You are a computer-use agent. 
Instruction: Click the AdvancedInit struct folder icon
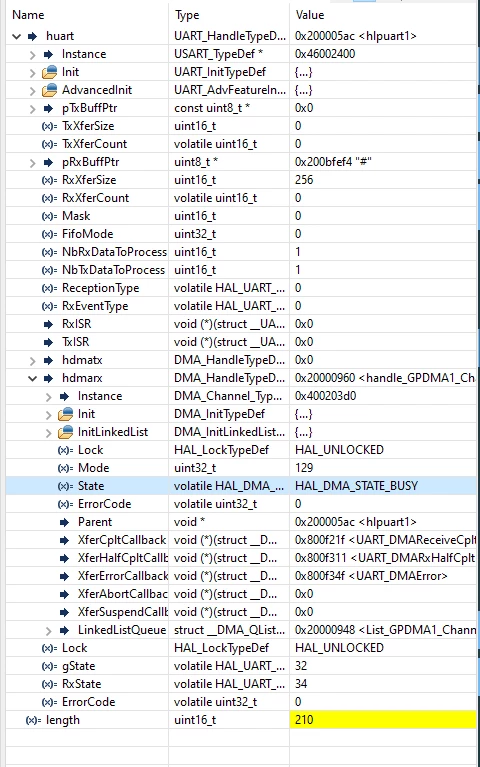[49, 90]
